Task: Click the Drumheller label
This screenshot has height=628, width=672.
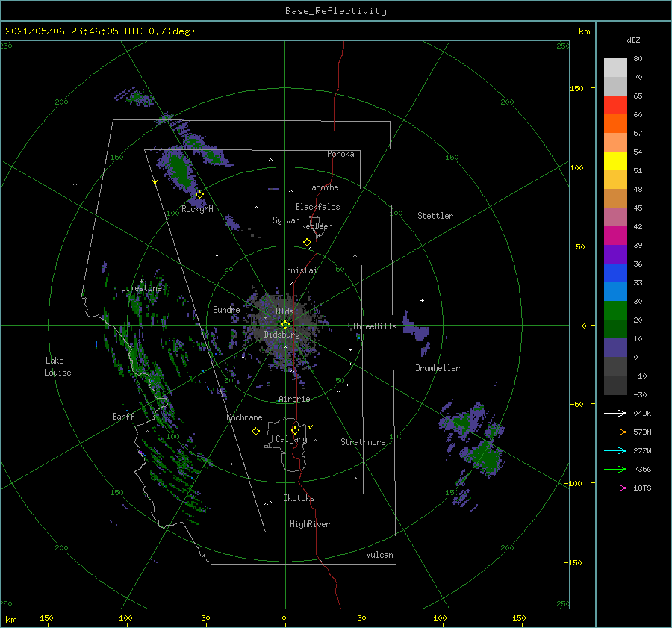Action: coord(438,368)
